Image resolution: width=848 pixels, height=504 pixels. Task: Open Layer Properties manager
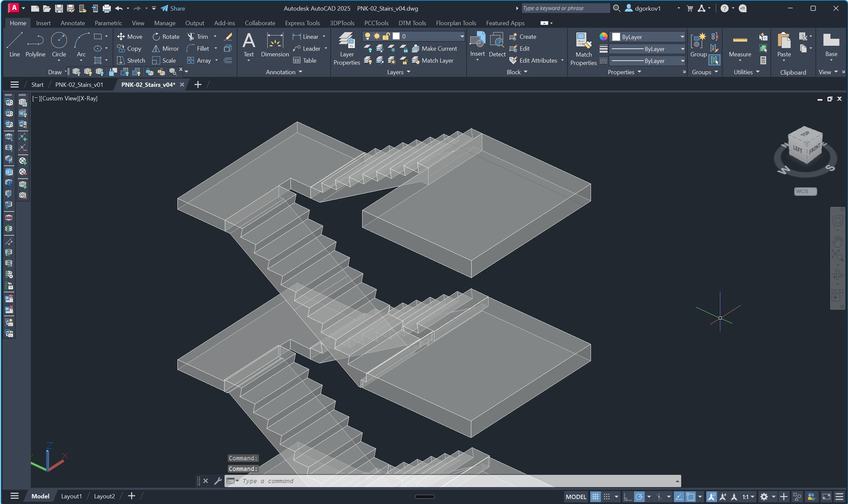[x=347, y=48]
